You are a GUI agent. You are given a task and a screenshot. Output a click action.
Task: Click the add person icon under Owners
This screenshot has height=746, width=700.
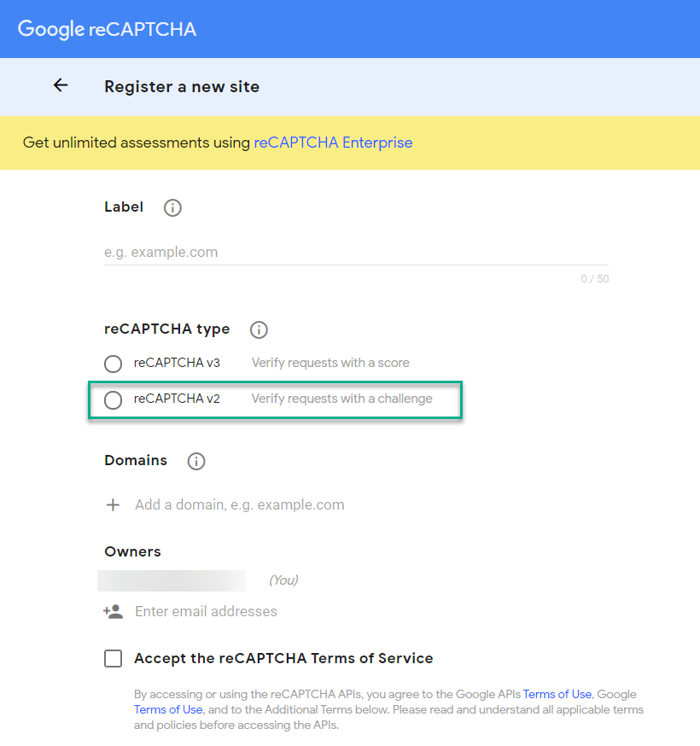click(113, 611)
